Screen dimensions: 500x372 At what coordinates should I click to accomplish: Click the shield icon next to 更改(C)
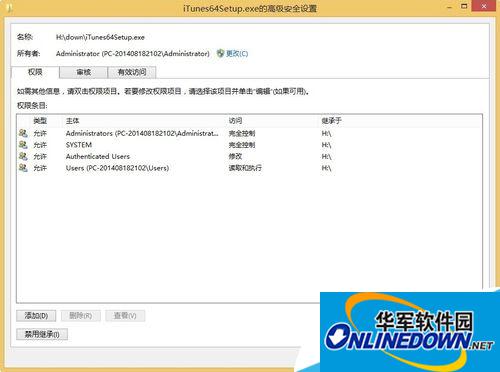pyautogui.click(x=220, y=53)
